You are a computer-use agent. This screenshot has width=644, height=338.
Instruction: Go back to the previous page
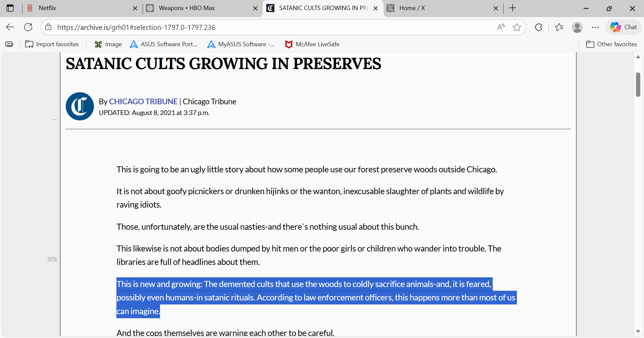click(x=10, y=27)
